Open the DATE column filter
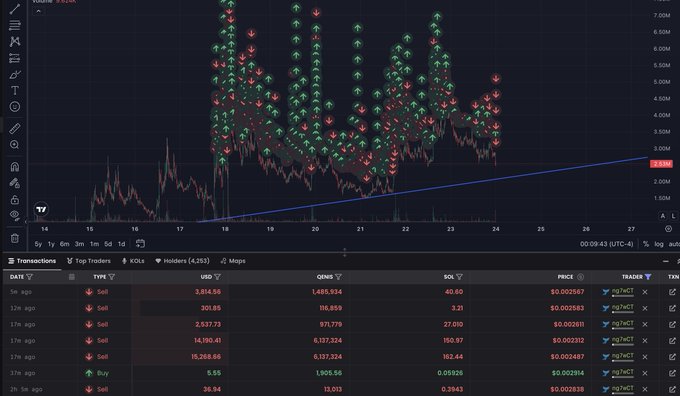Screen dimensions: 680x396 pyautogui.click(x=29, y=277)
